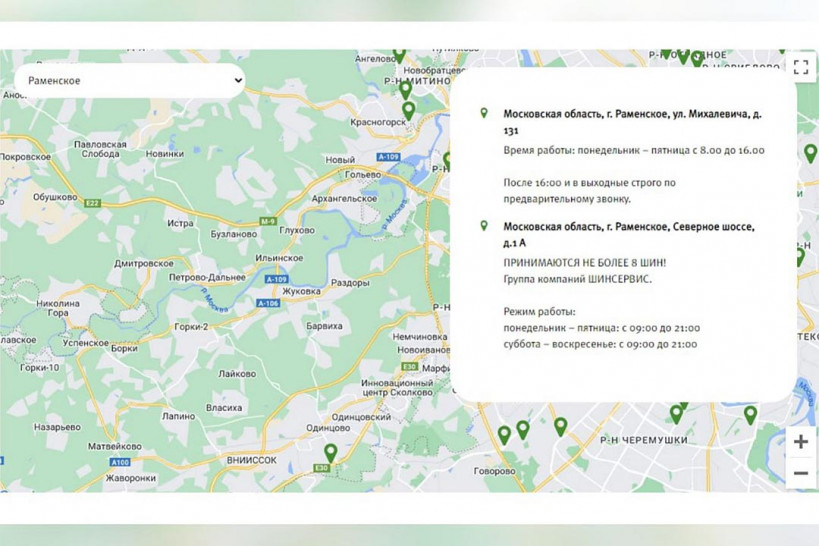
Task: Click the A-106 road badge
Action: tap(268, 303)
